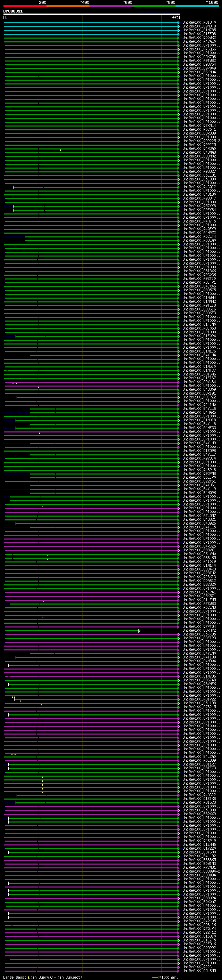Select hit label UniRef100_Q24IM0
This screenshot has height=980, width=222.
(x=199, y=405)
